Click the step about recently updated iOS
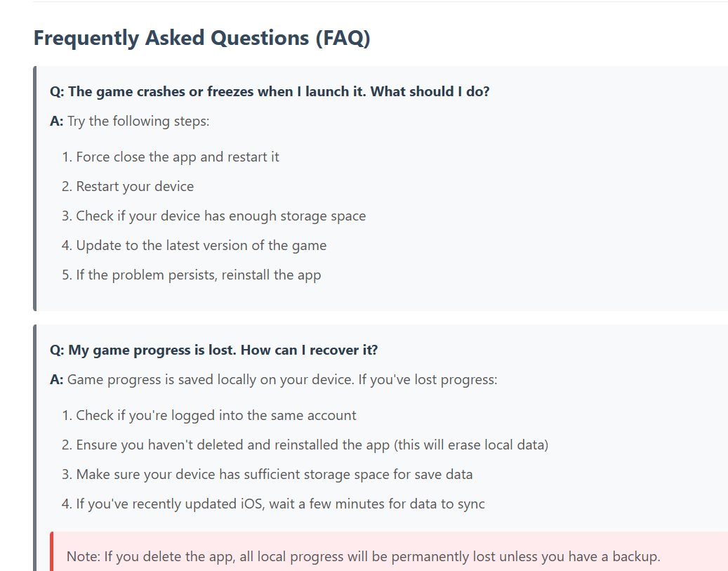The width and height of the screenshot is (728, 571). tap(280, 504)
